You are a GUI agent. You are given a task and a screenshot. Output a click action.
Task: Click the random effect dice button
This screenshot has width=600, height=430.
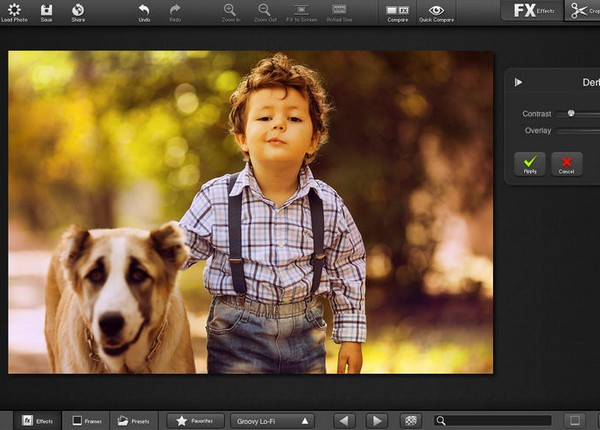coord(411,421)
